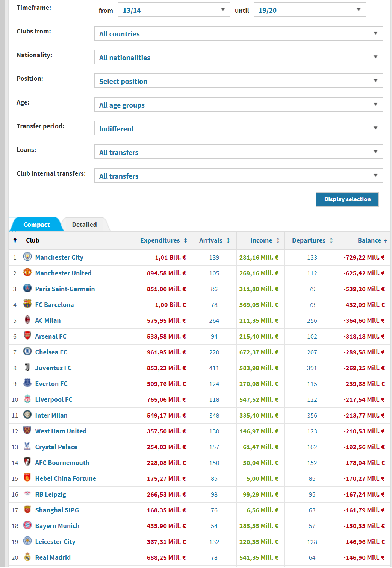
Task: Click Barcelona's 569,05 Mill. € income value
Action: 259,305
